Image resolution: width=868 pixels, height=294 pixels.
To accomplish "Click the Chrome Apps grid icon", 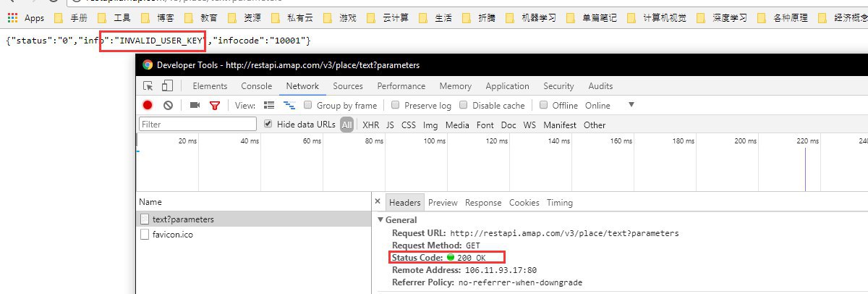I will [12, 17].
